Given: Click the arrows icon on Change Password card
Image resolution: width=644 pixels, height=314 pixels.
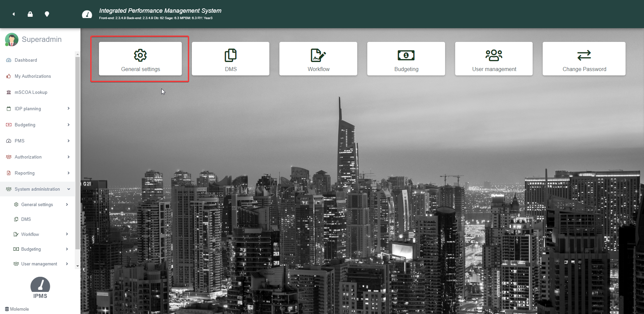Looking at the screenshot, I should pos(584,55).
